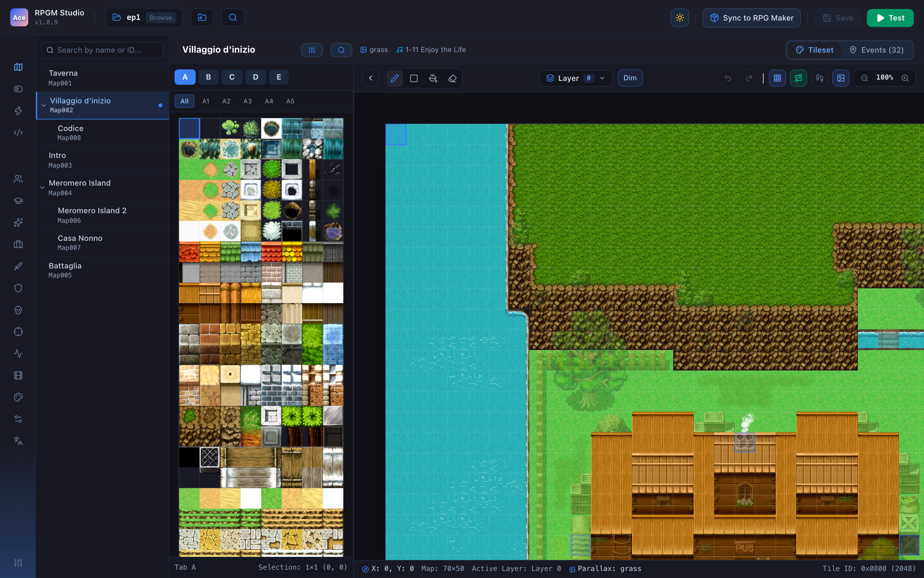
Task: Open the enemies skull icon in sidebar
Action: click(x=18, y=310)
